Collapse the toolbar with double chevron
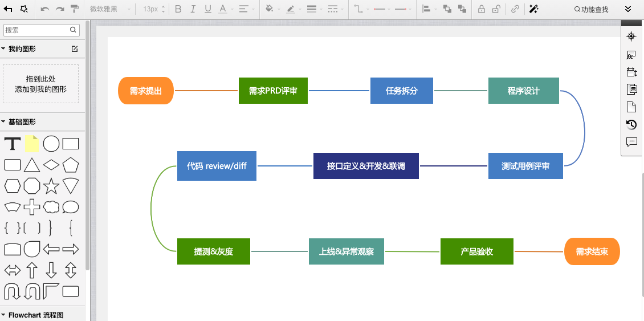Viewport: 644px width, 321px height. [x=627, y=9]
